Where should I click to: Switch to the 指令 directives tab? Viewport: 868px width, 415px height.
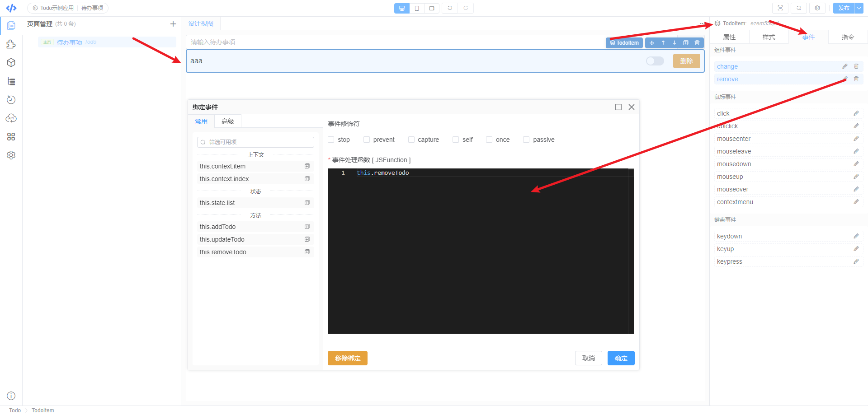point(848,37)
